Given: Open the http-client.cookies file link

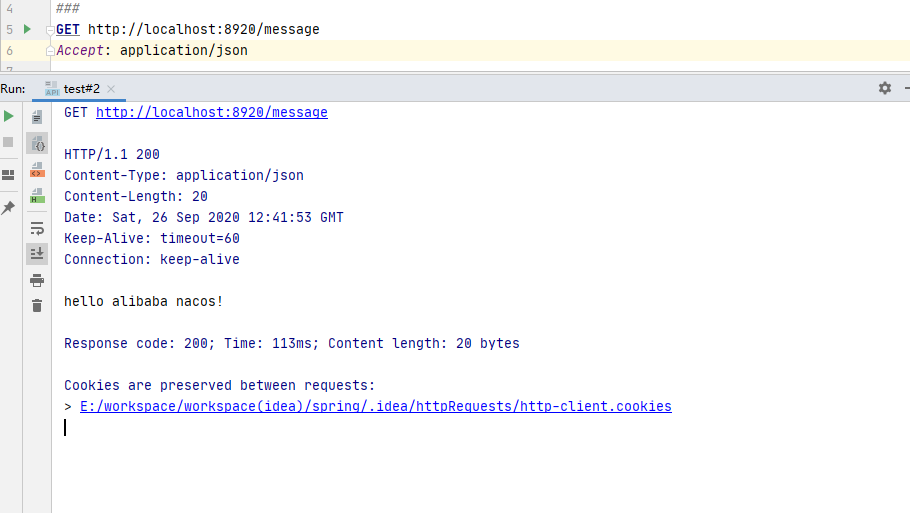Looking at the screenshot, I should point(375,406).
